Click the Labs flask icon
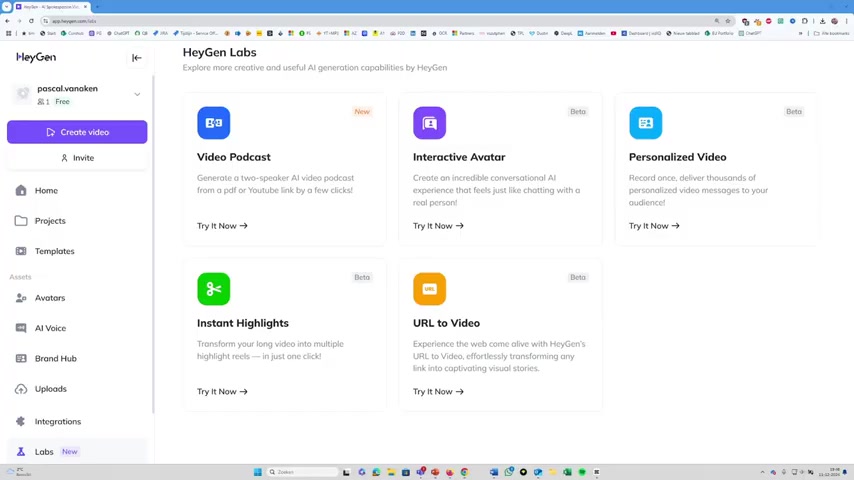 click(x=21, y=452)
